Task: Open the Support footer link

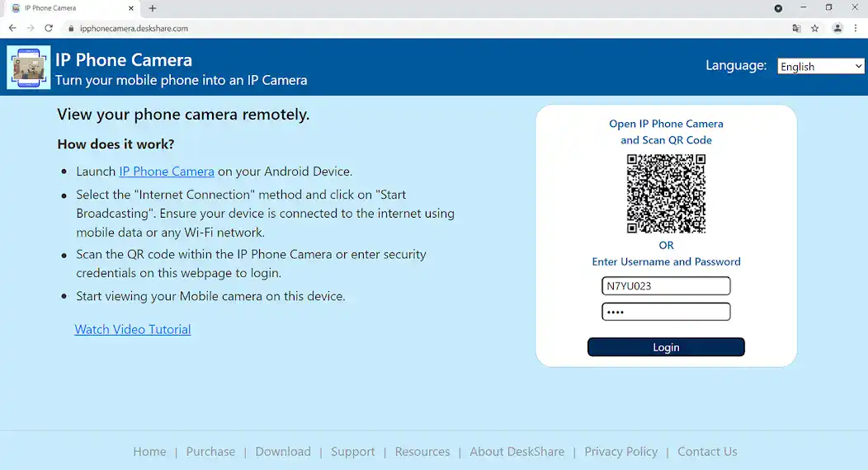Action: 352,452
